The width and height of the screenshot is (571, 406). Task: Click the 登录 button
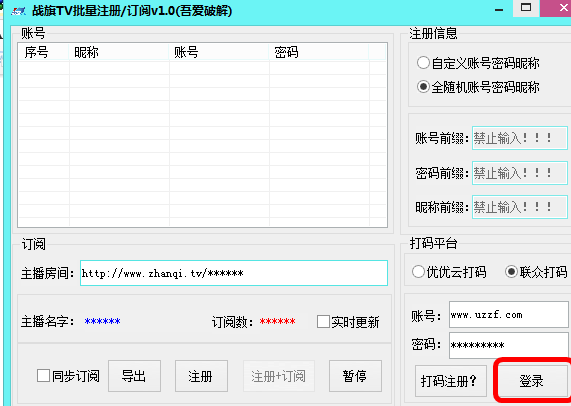[532, 381]
